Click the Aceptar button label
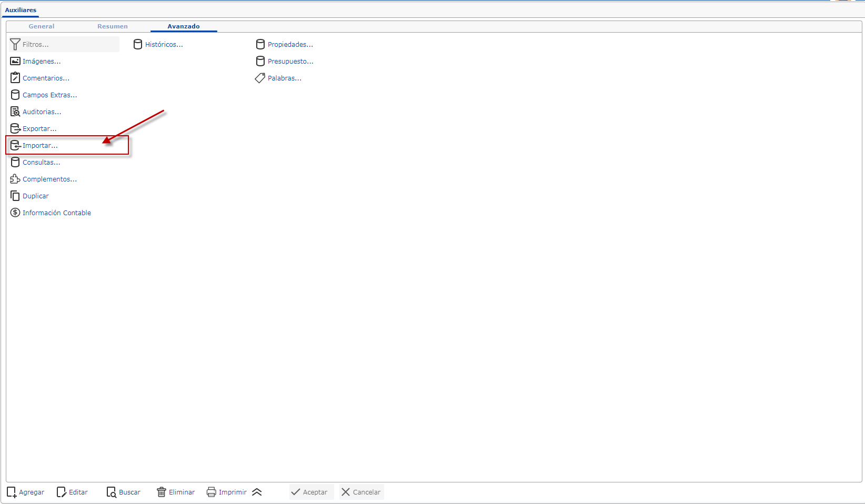The width and height of the screenshot is (865, 504). point(315,492)
